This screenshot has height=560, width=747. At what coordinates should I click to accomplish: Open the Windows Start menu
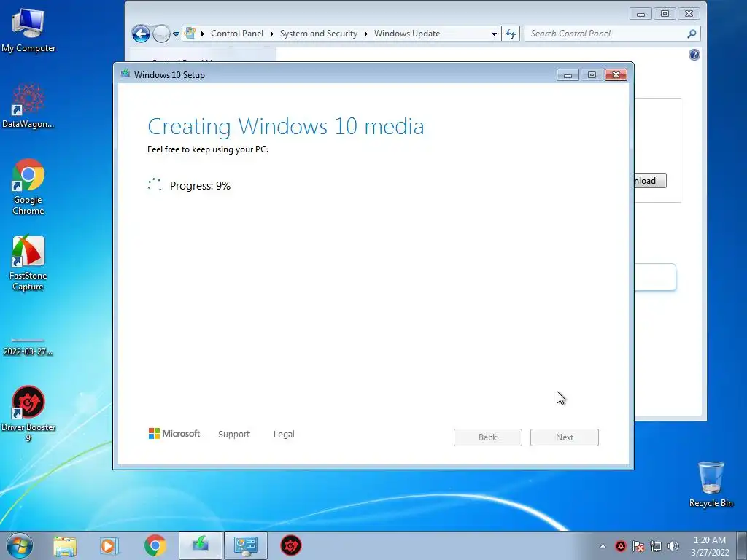tap(19, 545)
